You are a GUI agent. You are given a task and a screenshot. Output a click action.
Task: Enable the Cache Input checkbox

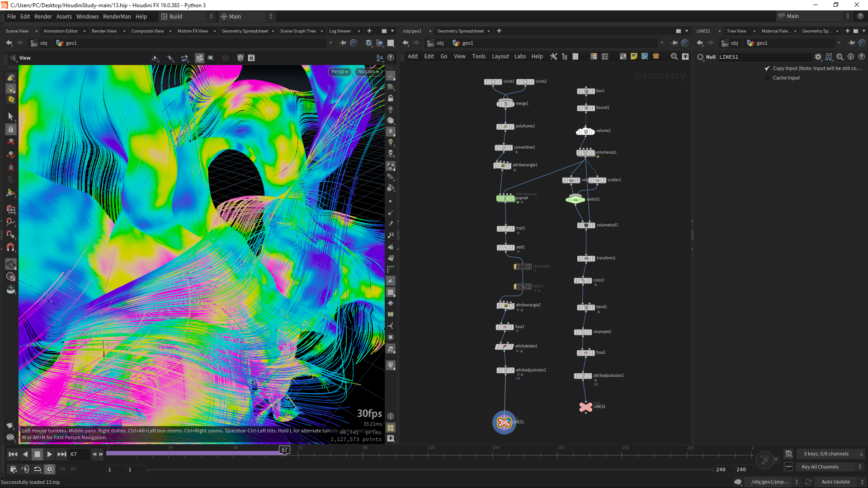coord(767,78)
